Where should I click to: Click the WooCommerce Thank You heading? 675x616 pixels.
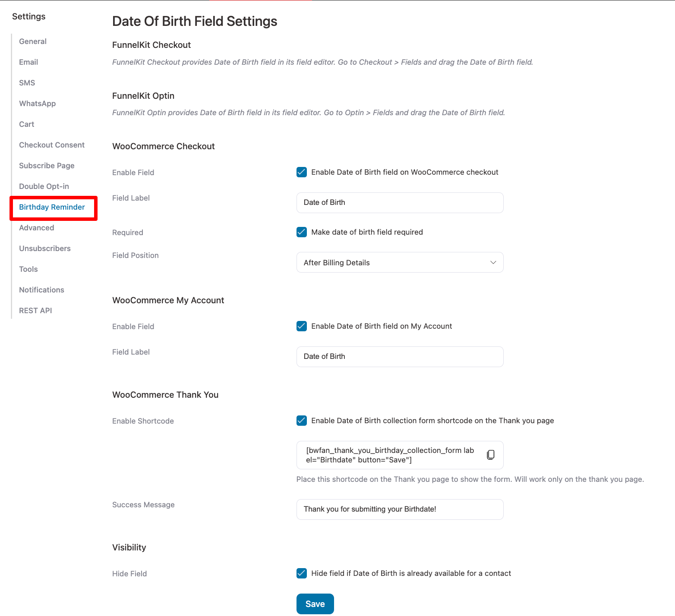coord(165,395)
